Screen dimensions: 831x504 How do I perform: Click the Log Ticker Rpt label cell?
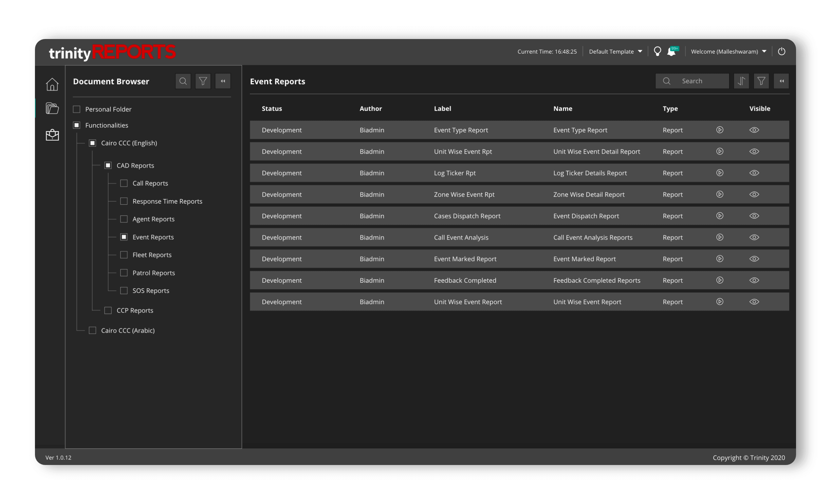[x=455, y=173]
